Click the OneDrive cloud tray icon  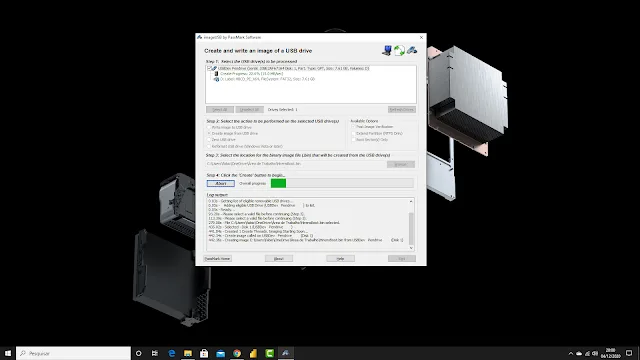point(579,353)
